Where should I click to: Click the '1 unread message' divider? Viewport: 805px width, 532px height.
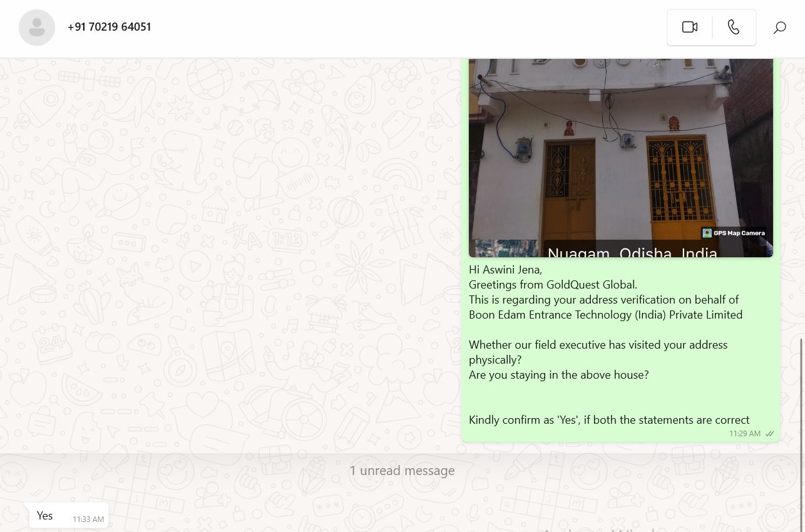coord(402,471)
